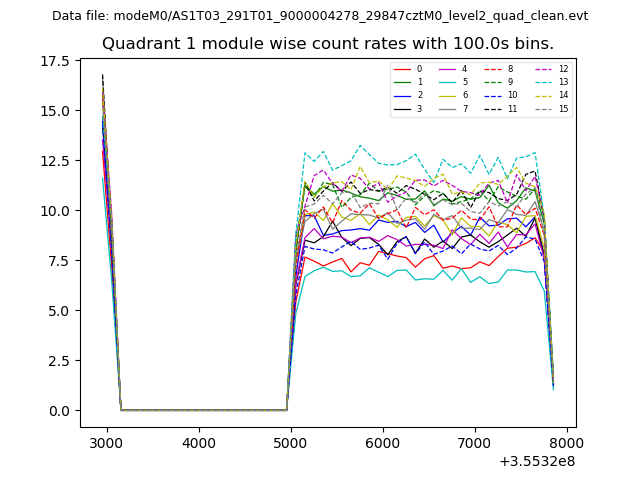This screenshot has height=480, width=640.
Task: Click the 10.0 tick label on y-axis
Action: pos(54,211)
